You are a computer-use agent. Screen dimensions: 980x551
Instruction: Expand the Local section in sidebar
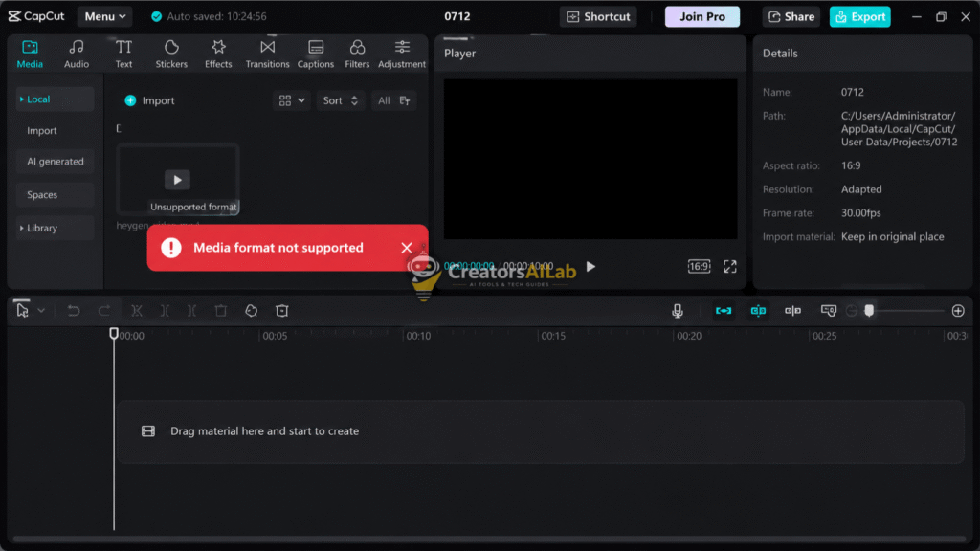(x=55, y=99)
